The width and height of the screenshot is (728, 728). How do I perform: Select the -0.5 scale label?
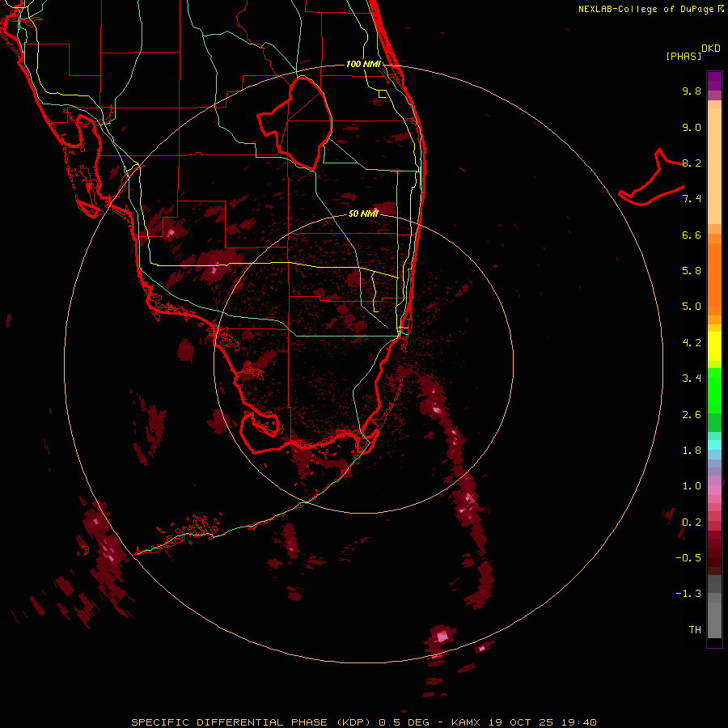point(688,558)
